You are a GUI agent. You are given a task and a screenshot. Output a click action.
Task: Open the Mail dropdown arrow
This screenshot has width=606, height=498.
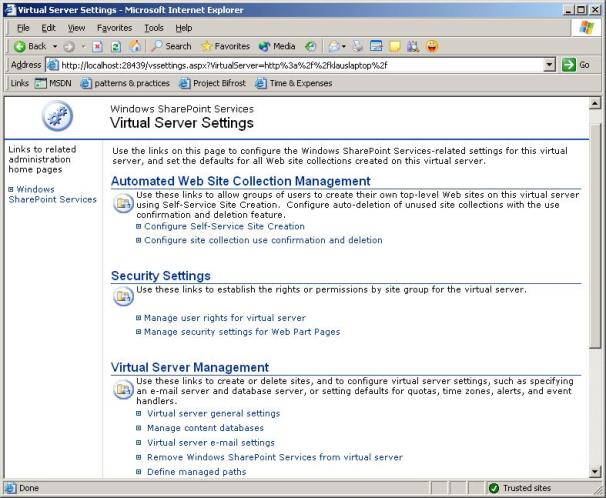pos(344,47)
